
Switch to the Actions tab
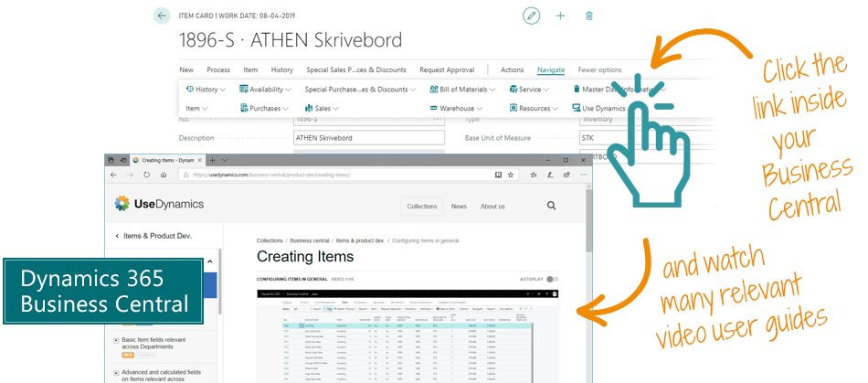pyautogui.click(x=512, y=69)
